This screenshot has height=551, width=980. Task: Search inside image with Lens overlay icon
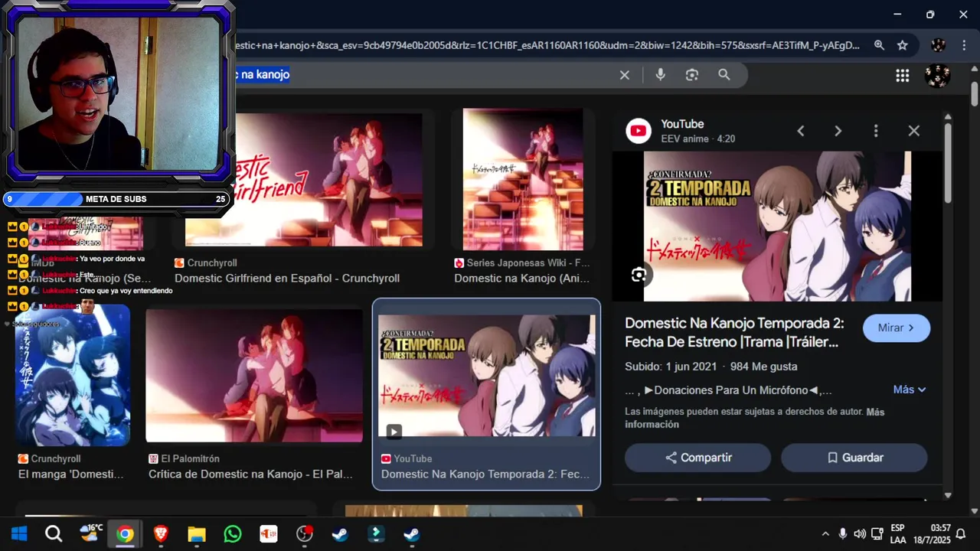point(639,275)
